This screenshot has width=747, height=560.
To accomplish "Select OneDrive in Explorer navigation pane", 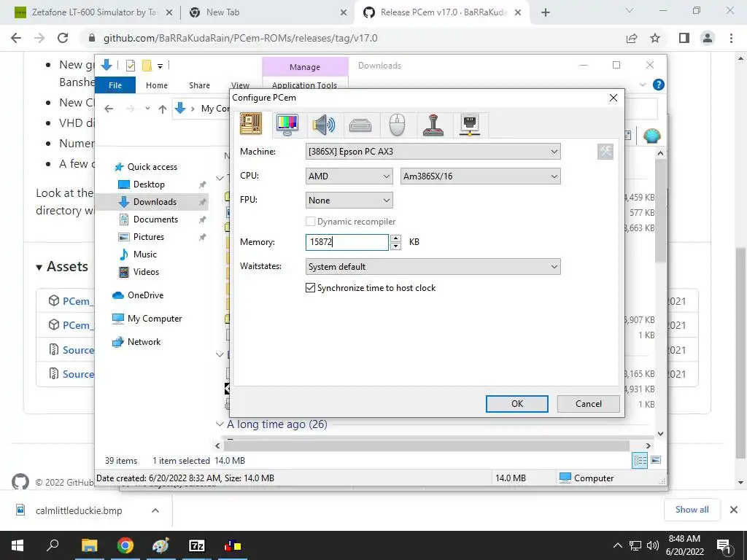I will 145,295.
